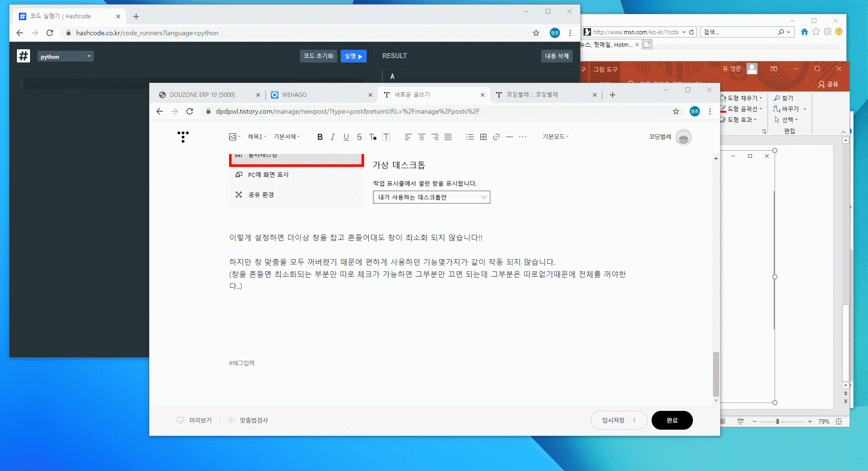Justify text in editor
This screenshot has height=471, width=868.
(x=448, y=137)
